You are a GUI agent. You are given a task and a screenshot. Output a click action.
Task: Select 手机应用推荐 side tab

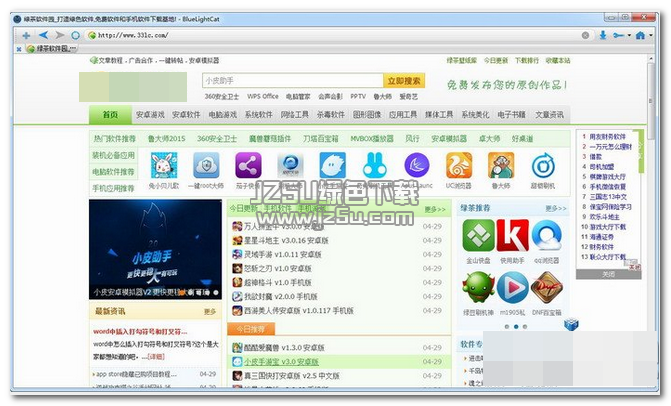pyautogui.click(x=113, y=188)
